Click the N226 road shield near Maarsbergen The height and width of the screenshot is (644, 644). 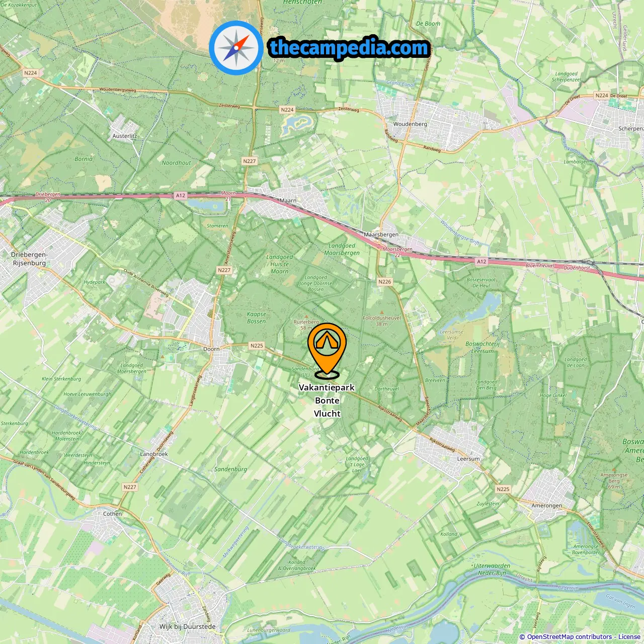point(384,282)
